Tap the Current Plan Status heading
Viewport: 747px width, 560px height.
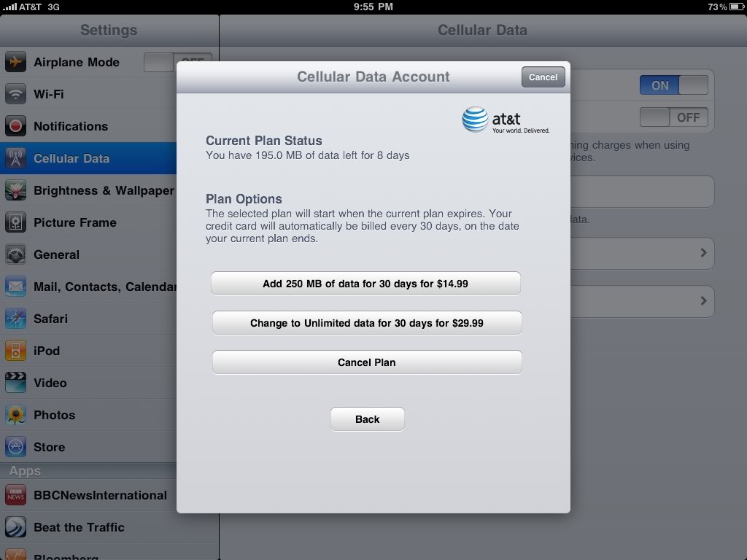[264, 141]
